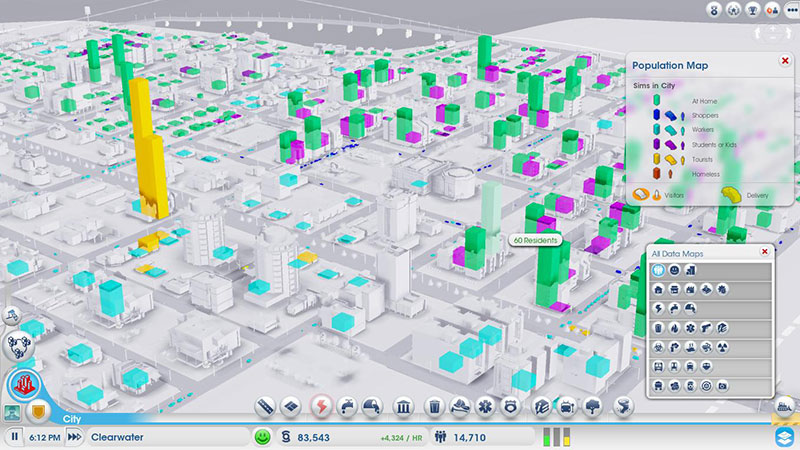Click the Clearwater city name field
800x450 pixels.
pyautogui.click(x=168, y=437)
